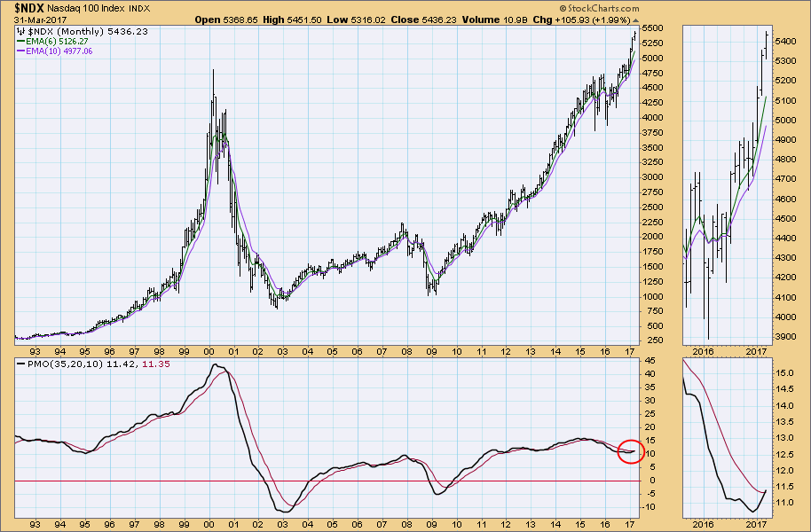Click the EMA(10) 4977.06 legend text
The image size is (811, 532).
(59, 51)
